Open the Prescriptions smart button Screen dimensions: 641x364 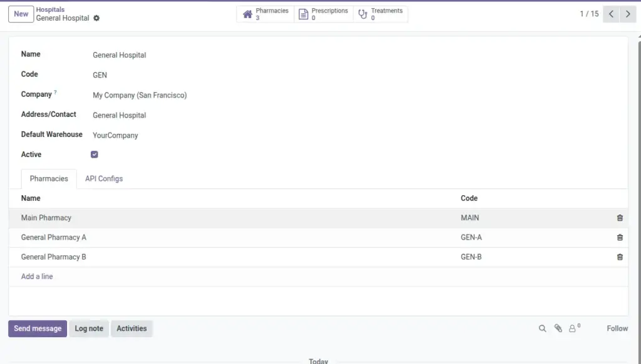pos(324,14)
